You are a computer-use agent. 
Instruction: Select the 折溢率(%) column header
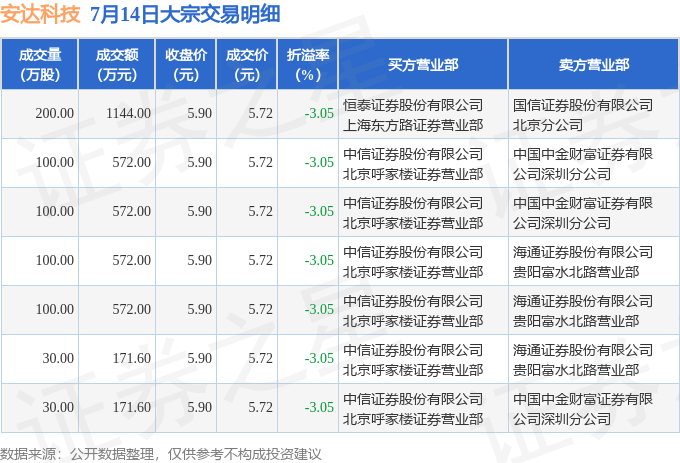(x=308, y=65)
